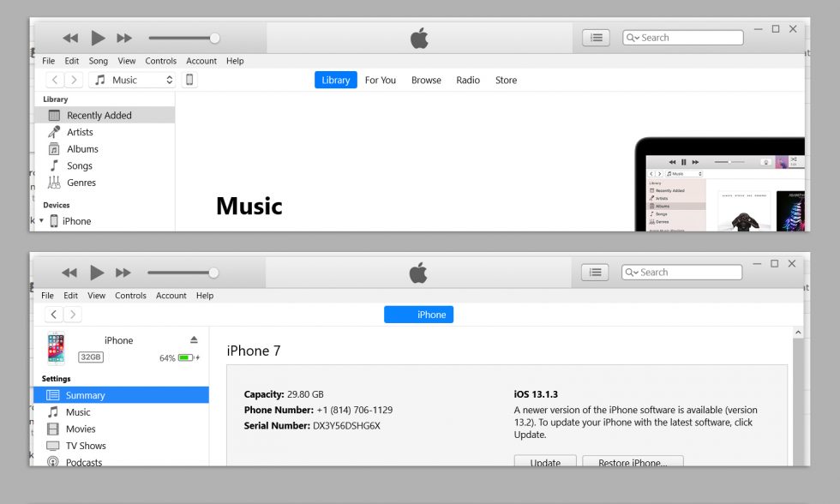Click the scroll-up arrow in the iPhone summary pane
Screen dimensions: 840x504
pyautogui.click(x=799, y=333)
